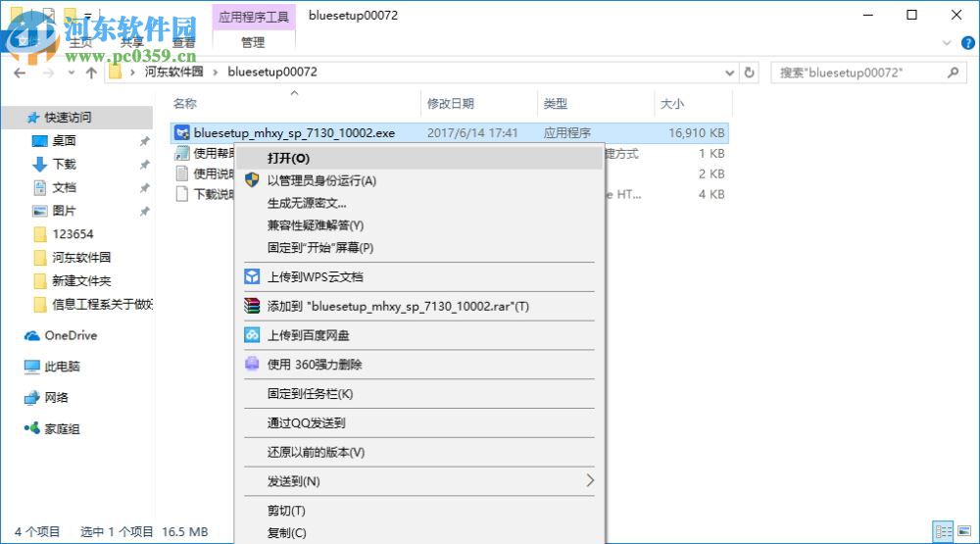Select 家庭组 in navigation pane
Screen dimensions: 980x544
[62, 429]
